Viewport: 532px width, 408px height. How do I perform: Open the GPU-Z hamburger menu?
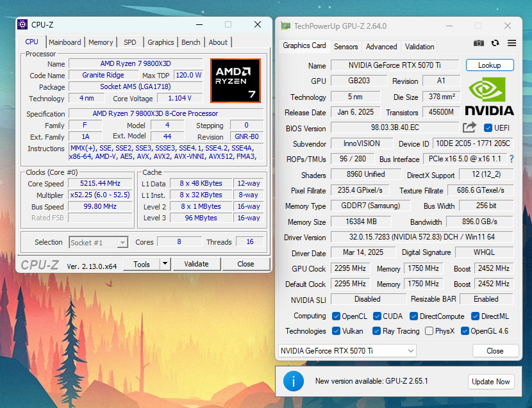click(511, 43)
